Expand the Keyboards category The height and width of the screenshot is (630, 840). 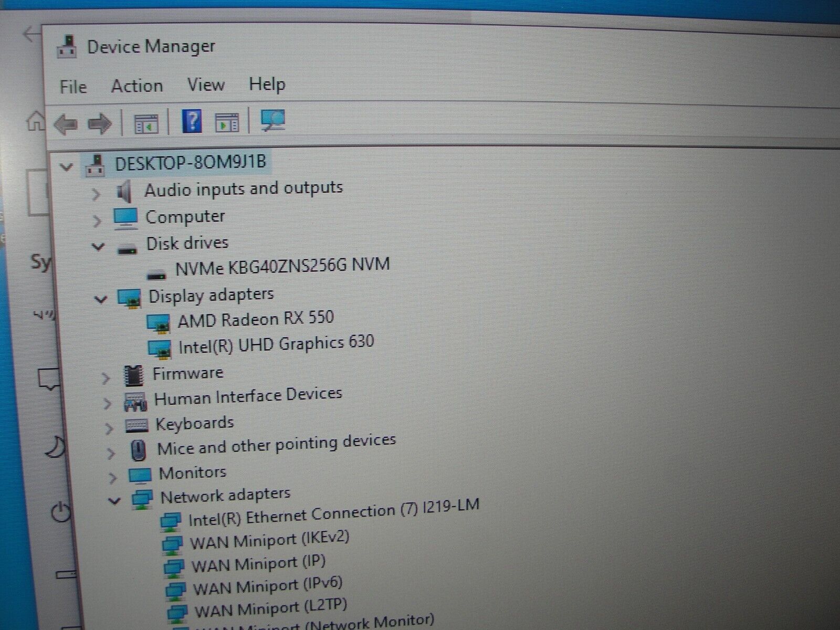click(x=109, y=428)
